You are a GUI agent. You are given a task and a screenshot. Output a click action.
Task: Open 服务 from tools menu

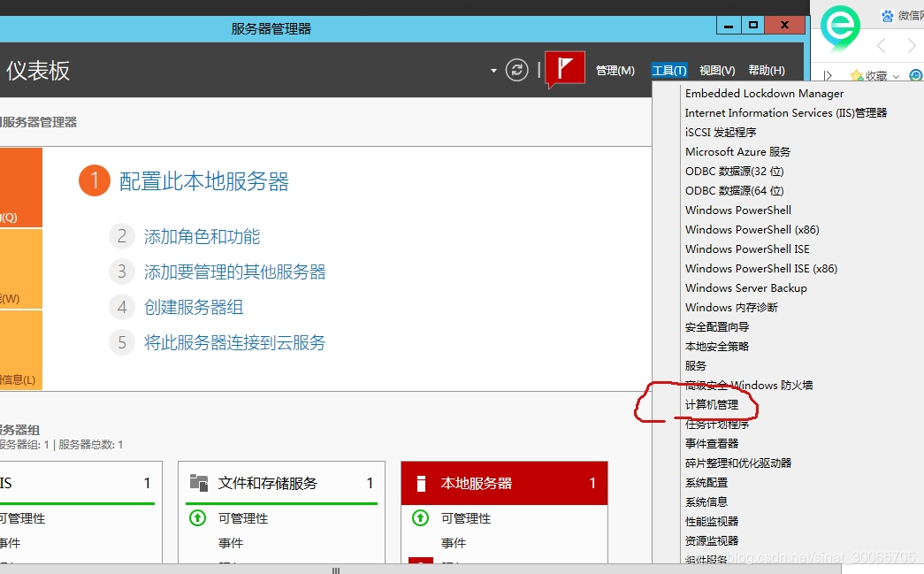tap(695, 365)
